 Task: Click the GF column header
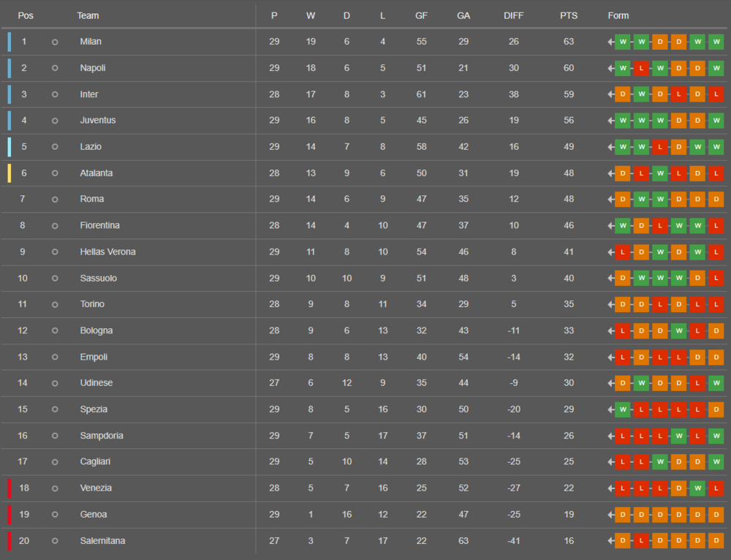(421, 15)
